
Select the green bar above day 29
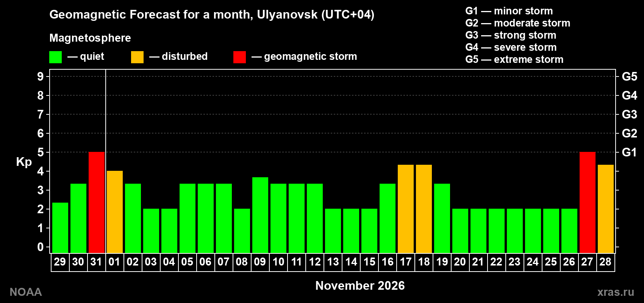[x=60, y=228]
